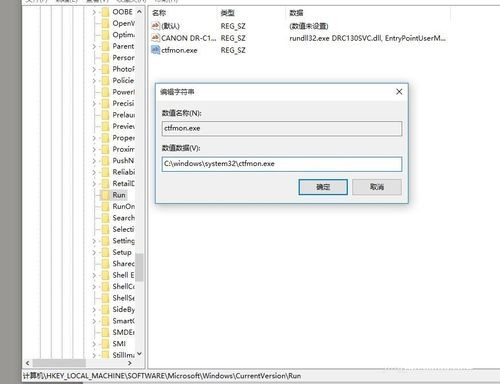Select the Optim key
This screenshot has height=384, width=500.
123,35
